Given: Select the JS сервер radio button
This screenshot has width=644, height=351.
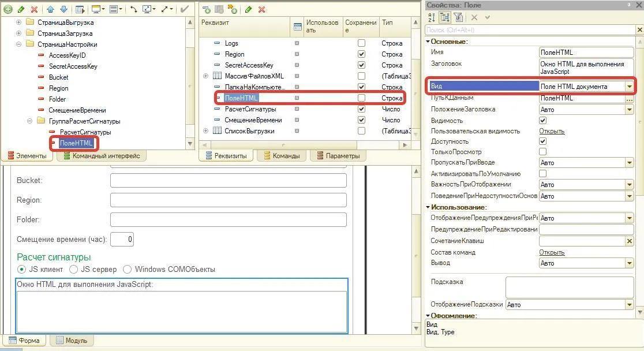Looking at the screenshot, I should coord(74,269).
